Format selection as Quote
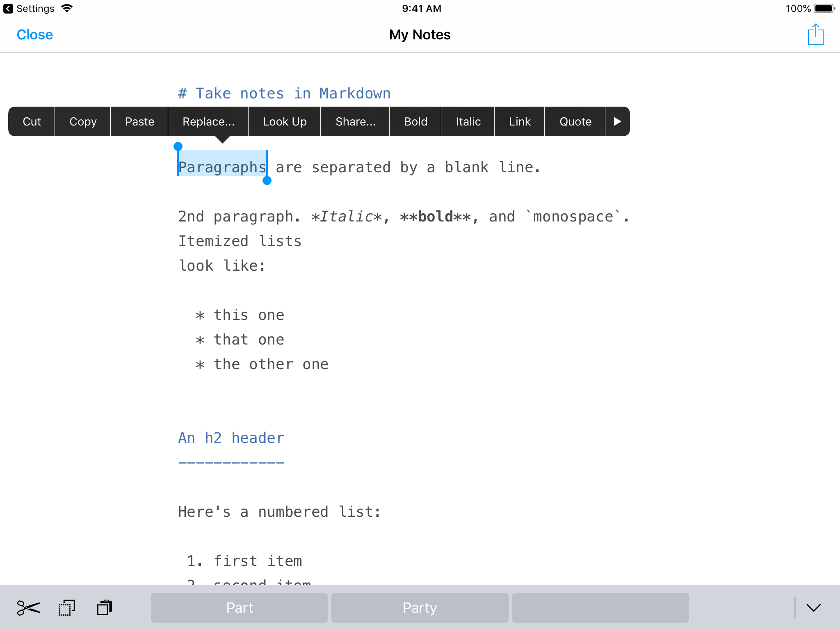Image resolution: width=840 pixels, height=630 pixels. [x=575, y=121]
